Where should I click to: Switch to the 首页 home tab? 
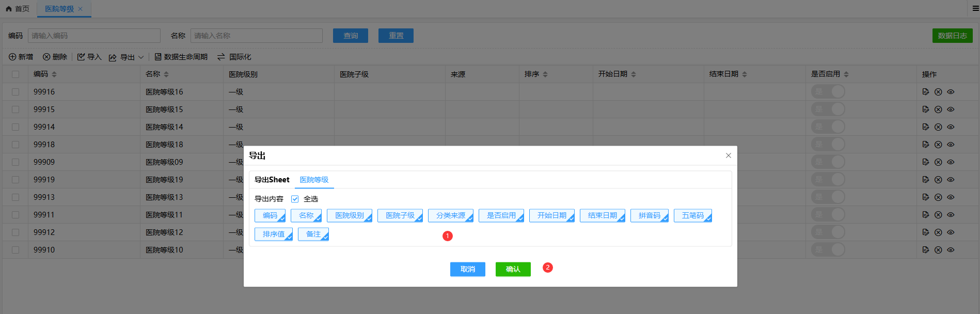(x=18, y=9)
